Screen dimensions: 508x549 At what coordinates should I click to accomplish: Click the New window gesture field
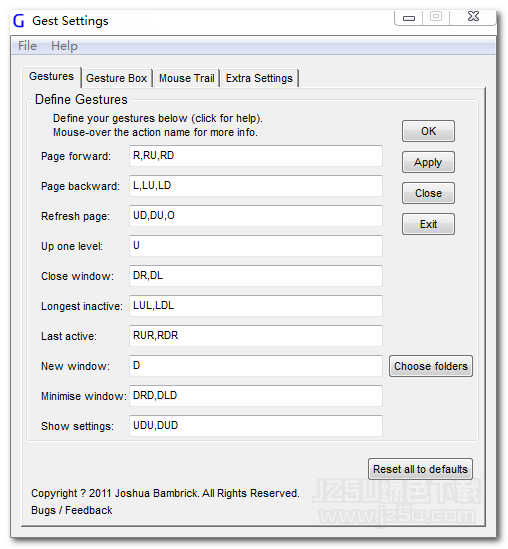pyautogui.click(x=256, y=366)
